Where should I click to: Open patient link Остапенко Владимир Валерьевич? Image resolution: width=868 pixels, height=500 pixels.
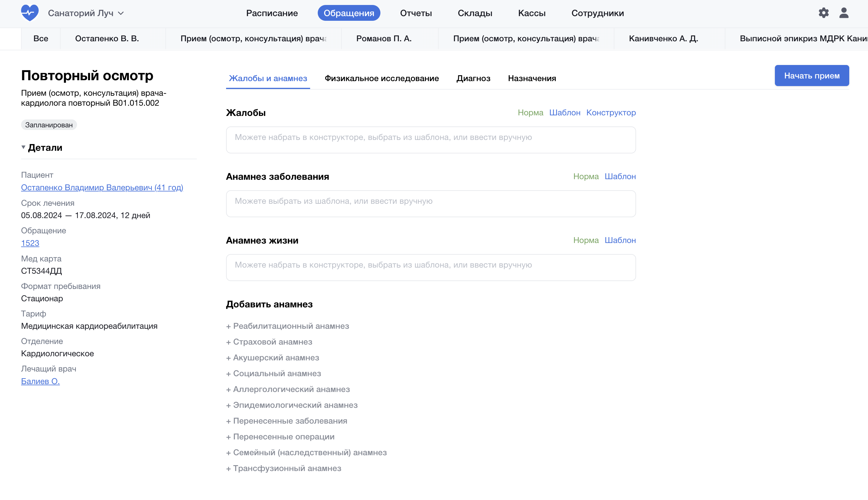(102, 187)
